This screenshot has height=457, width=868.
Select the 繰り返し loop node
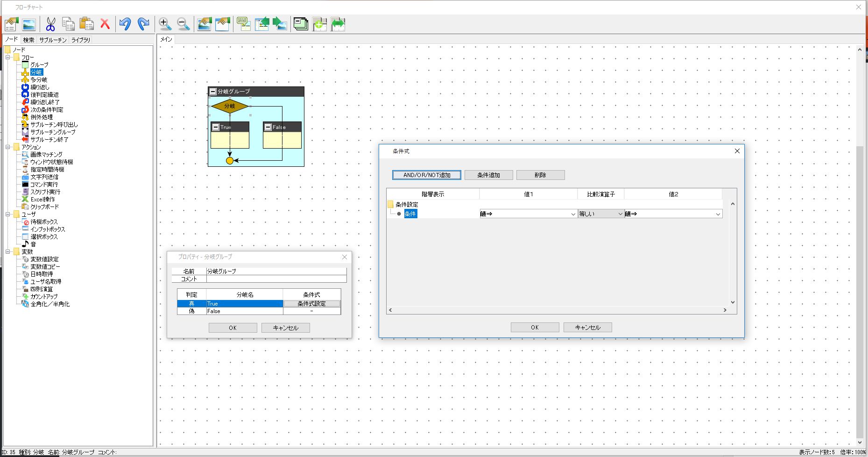(x=40, y=87)
